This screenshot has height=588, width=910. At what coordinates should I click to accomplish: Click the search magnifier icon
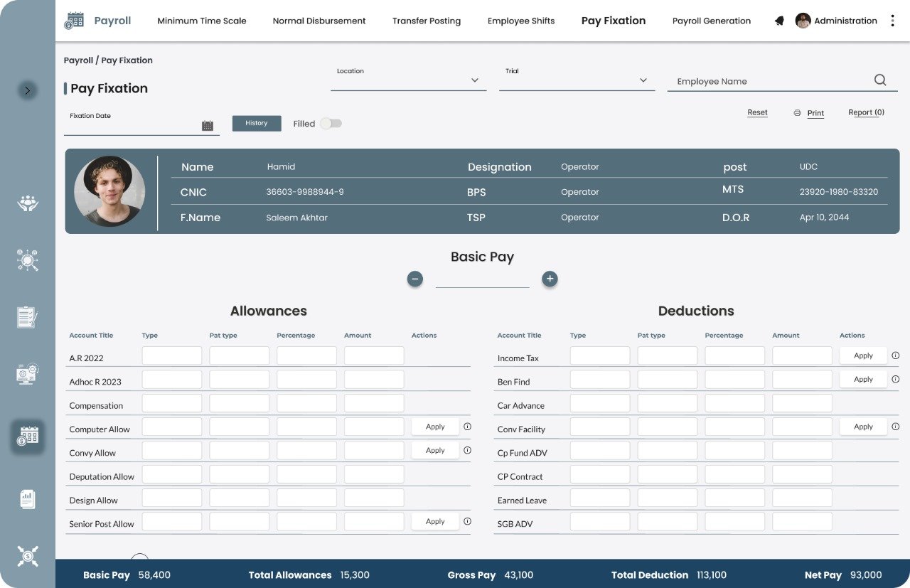[x=880, y=80]
